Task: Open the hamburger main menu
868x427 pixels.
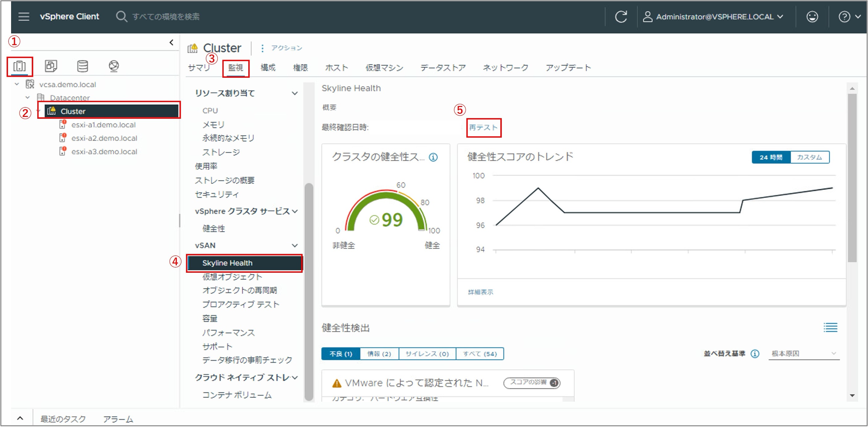Action: 23,17
